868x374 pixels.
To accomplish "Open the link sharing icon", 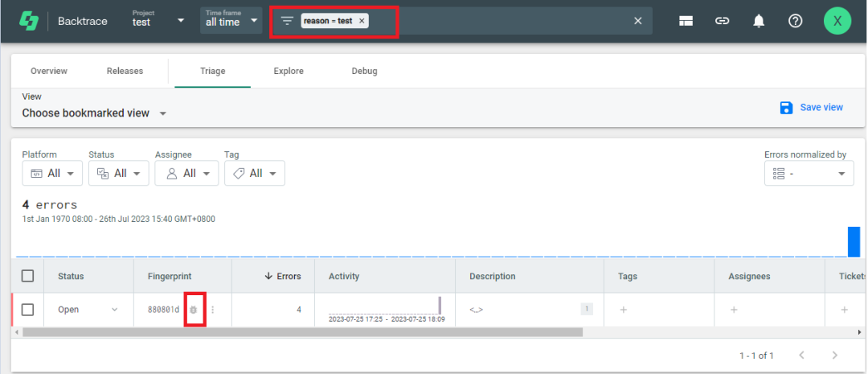I will 722,21.
